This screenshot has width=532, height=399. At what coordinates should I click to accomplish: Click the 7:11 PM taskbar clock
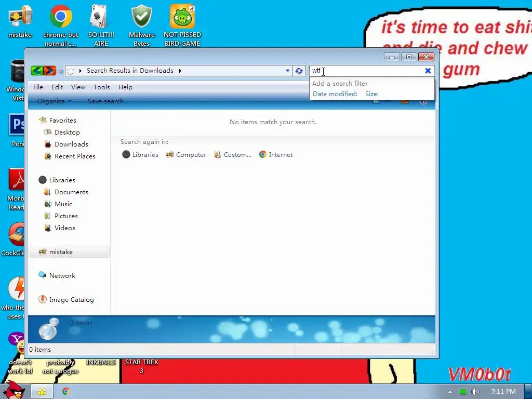(503, 392)
